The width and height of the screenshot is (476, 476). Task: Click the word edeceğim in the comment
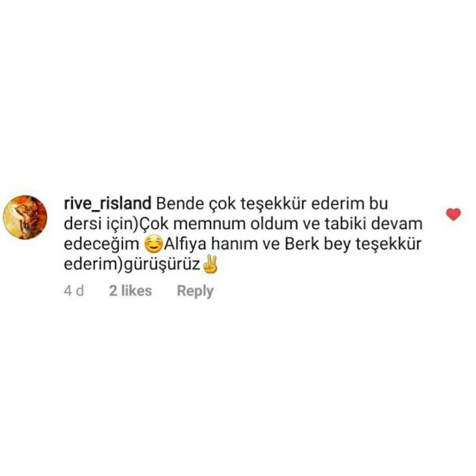pos(101,244)
